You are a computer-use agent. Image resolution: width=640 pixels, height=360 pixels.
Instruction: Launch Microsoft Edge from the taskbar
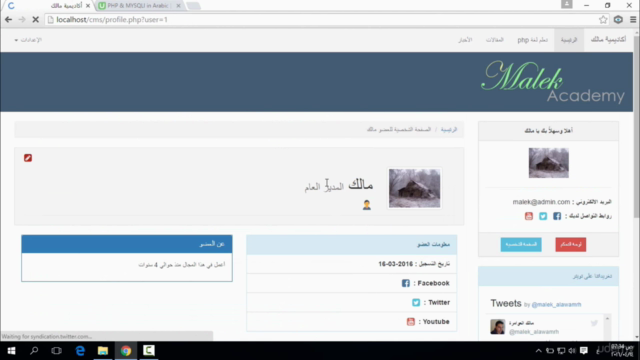pos(80,351)
